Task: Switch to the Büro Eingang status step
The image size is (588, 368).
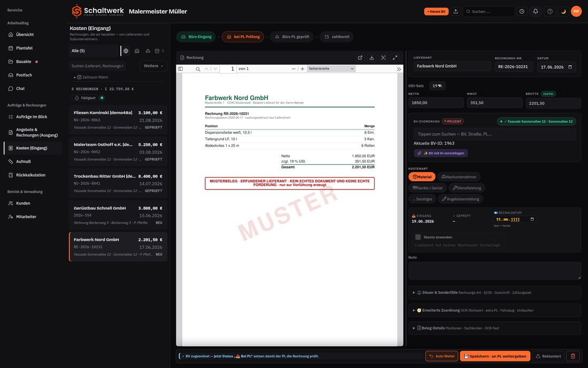Action: click(x=196, y=37)
